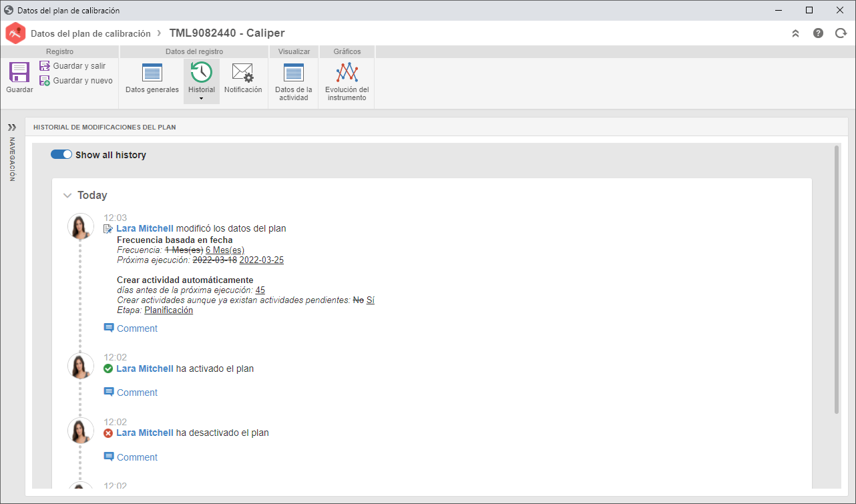Click 'Historial de modificaciones del plan' header
This screenshot has width=856, height=504.
pyautogui.click(x=105, y=127)
